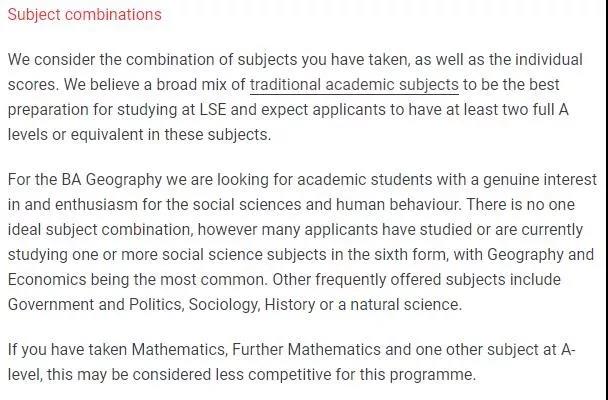Click the word "enthusiasm"

(x=96, y=205)
